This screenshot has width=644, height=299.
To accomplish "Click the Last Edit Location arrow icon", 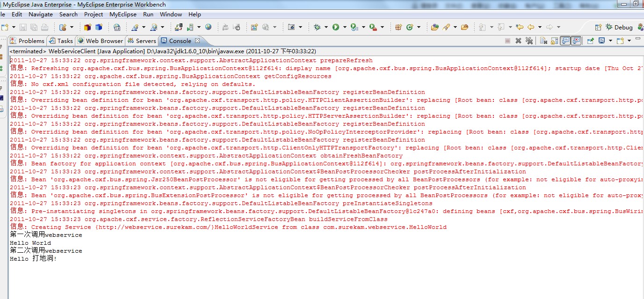I will pyautogui.click(x=520, y=27).
